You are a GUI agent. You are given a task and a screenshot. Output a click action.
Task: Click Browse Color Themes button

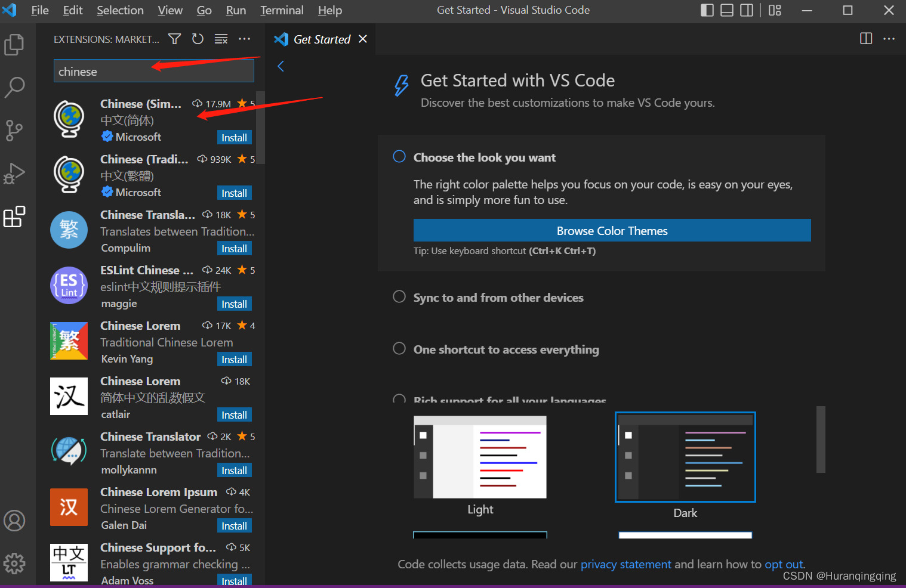pos(612,231)
